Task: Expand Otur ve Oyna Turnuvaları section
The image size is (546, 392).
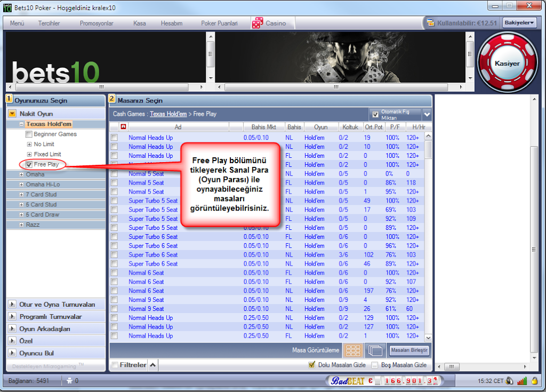Action: point(12,304)
